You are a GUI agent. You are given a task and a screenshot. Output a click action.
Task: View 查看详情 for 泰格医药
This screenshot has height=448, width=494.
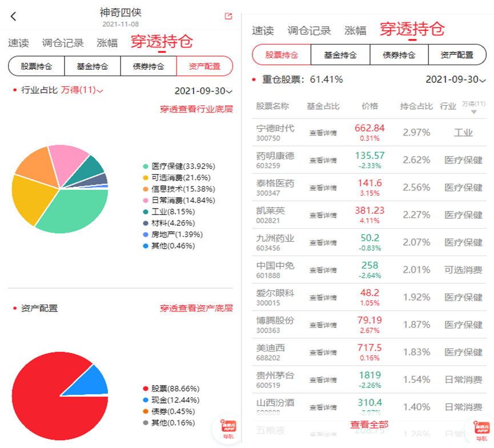point(323,187)
